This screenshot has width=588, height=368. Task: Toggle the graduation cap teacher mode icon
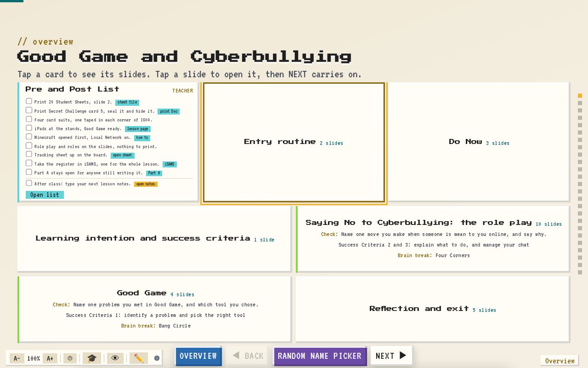[x=92, y=358]
